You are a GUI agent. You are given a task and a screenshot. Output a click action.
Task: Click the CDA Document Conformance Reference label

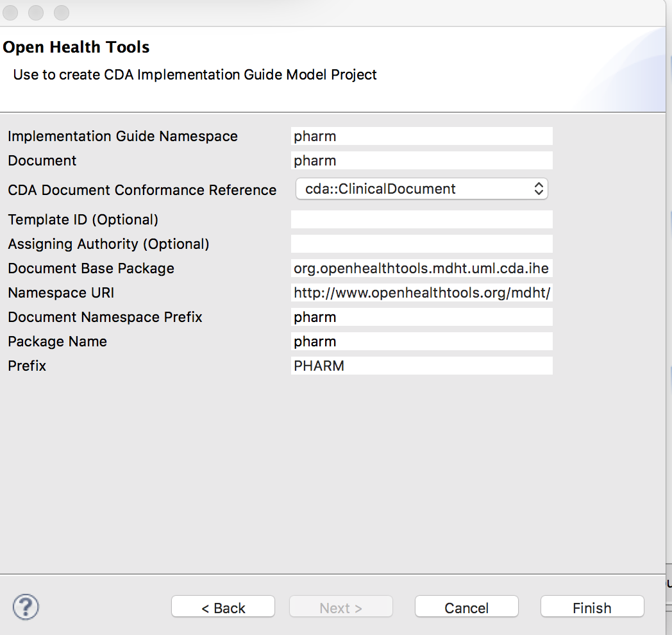(x=142, y=189)
